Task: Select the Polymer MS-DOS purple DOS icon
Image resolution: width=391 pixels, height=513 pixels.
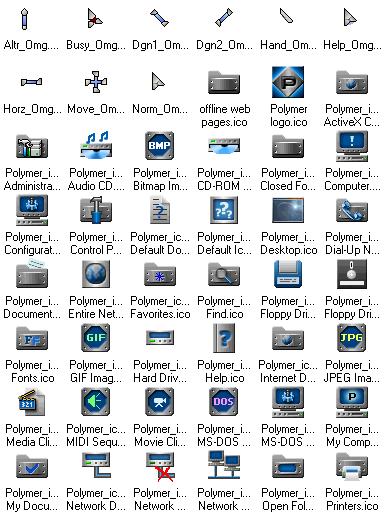Action: point(224,401)
